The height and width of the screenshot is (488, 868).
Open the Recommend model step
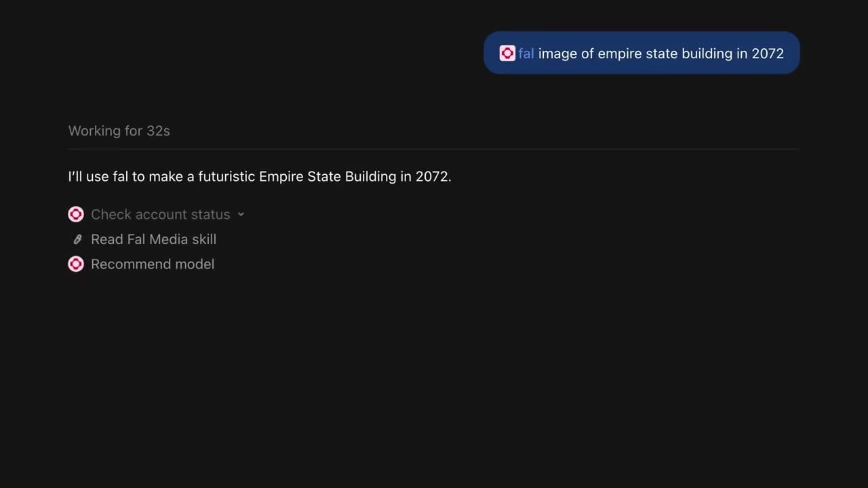click(153, 264)
